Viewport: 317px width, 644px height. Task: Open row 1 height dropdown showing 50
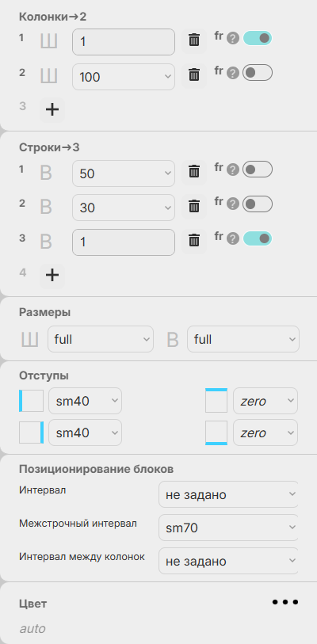coord(124,173)
